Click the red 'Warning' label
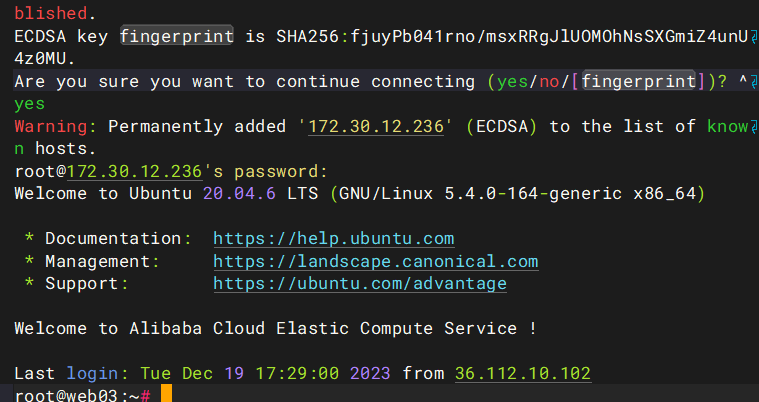The height and width of the screenshot is (402, 759). (x=50, y=127)
